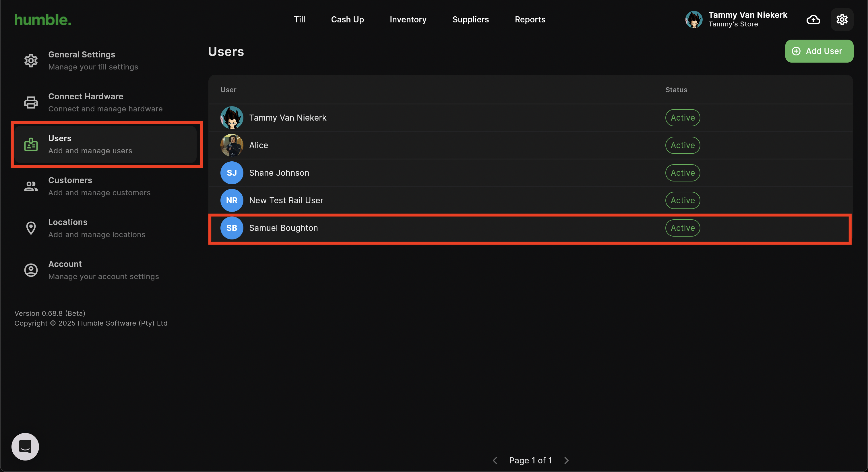Screen dimensions: 868x472
Task: Click Active badge for Shane Johnson
Action: (683, 173)
